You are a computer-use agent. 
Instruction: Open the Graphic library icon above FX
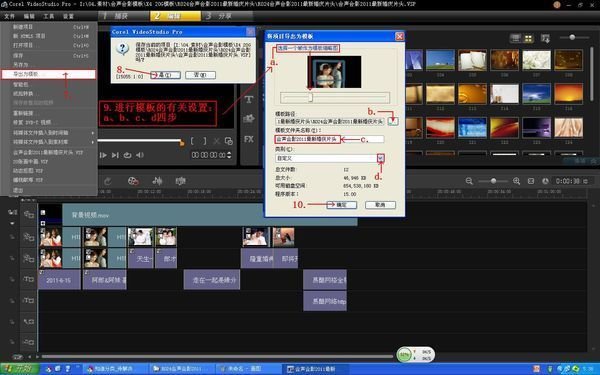(x=249, y=119)
